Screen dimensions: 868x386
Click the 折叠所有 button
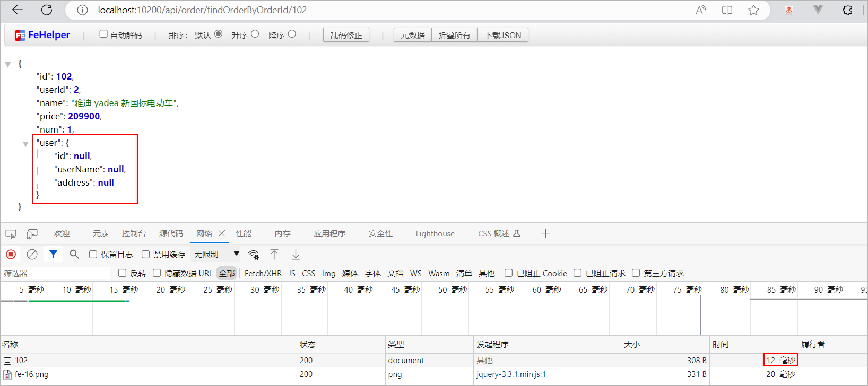pyautogui.click(x=454, y=35)
